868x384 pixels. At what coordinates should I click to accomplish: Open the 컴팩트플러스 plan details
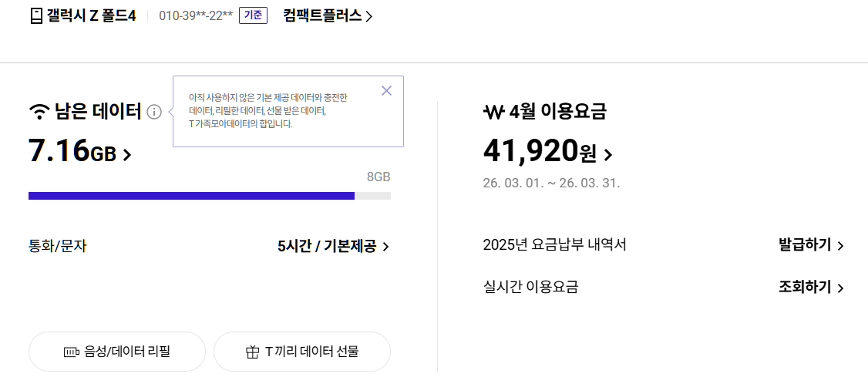coord(328,16)
